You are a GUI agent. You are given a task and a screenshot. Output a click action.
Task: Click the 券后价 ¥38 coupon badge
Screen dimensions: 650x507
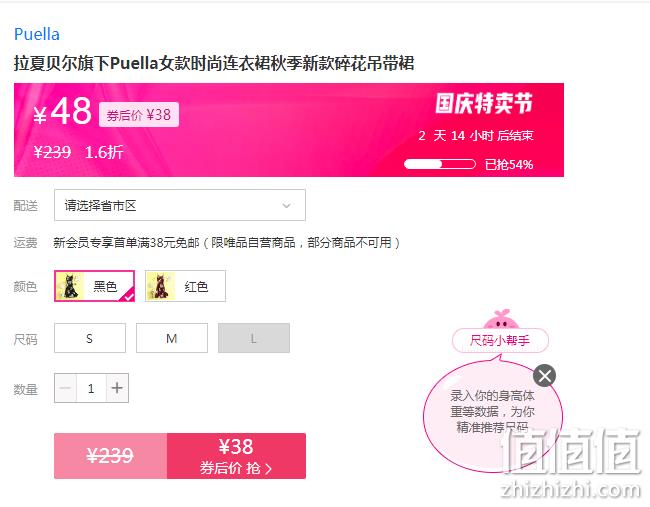[139, 114]
